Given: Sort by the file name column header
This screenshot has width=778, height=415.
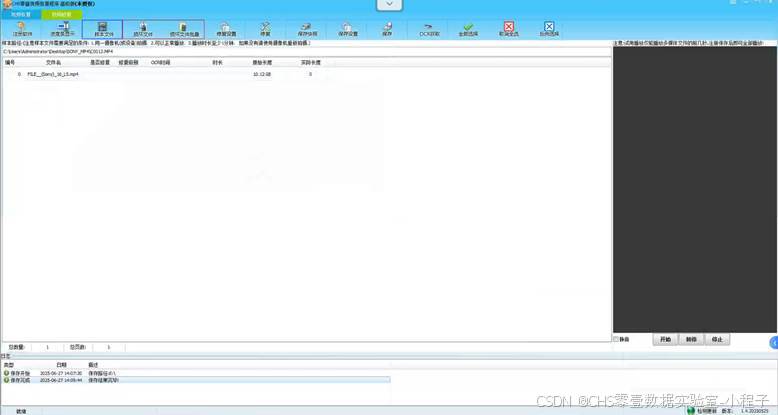Looking at the screenshot, I should pyautogui.click(x=54, y=63).
